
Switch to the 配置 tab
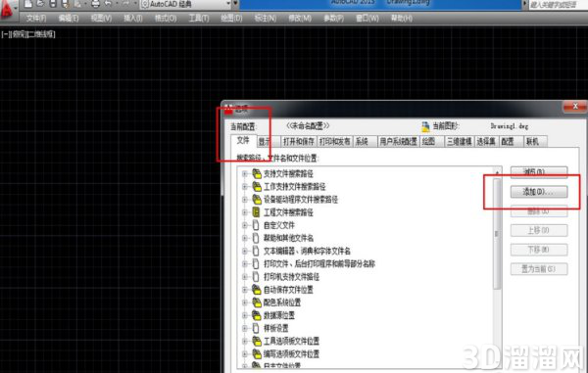point(512,142)
